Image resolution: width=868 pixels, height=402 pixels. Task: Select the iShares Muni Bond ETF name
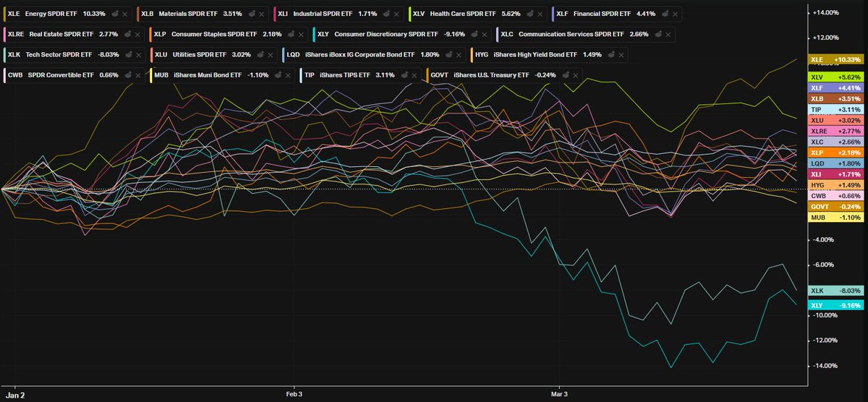coord(208,75)
